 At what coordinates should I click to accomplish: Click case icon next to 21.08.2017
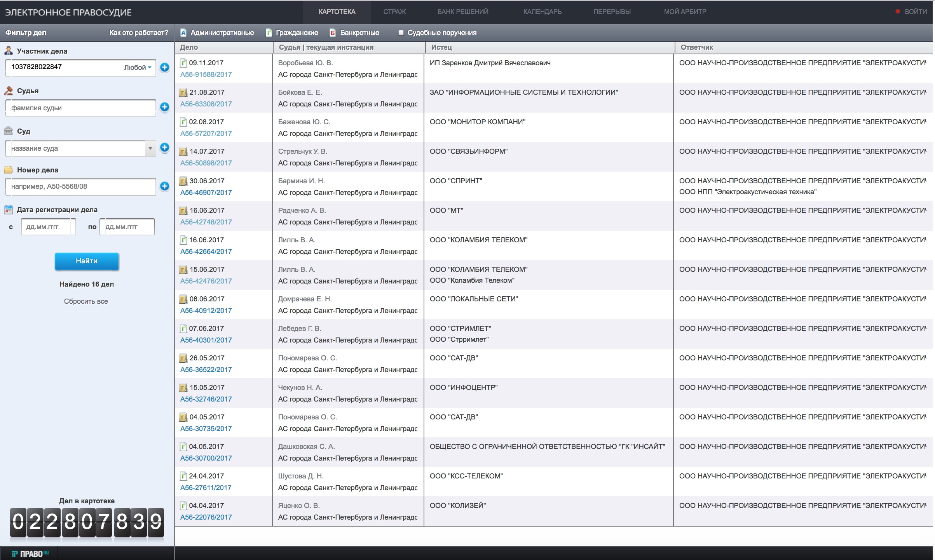pyautogui.click(x=183, y=92)
